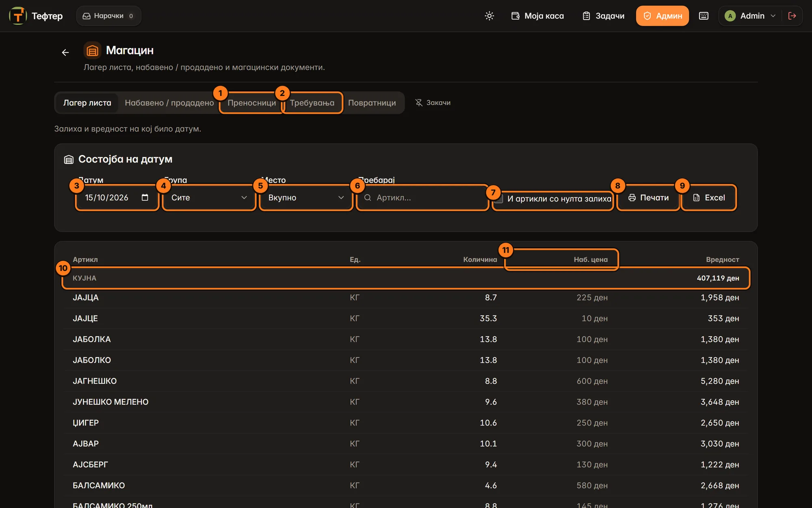Open the keyboard icon in the header
Viewport: 812px width, 508px height.
coord(704,16)
